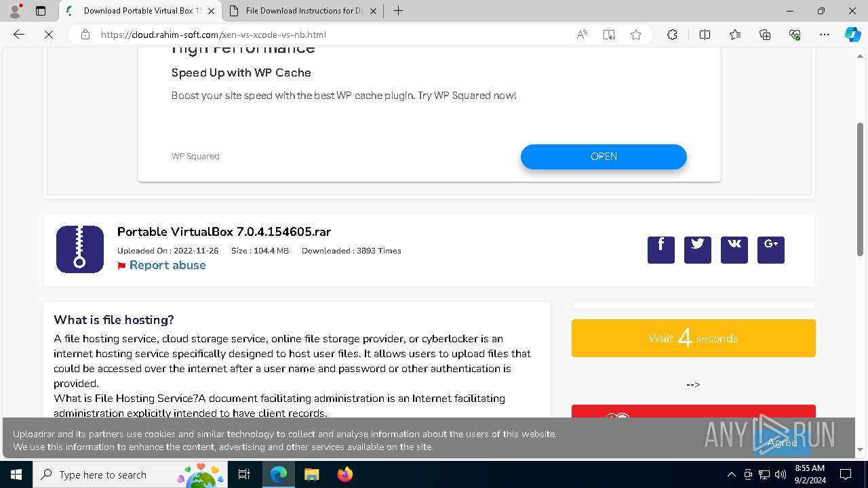
Task: Open the tab actions menu icon
Action: (x=41, y=11)
